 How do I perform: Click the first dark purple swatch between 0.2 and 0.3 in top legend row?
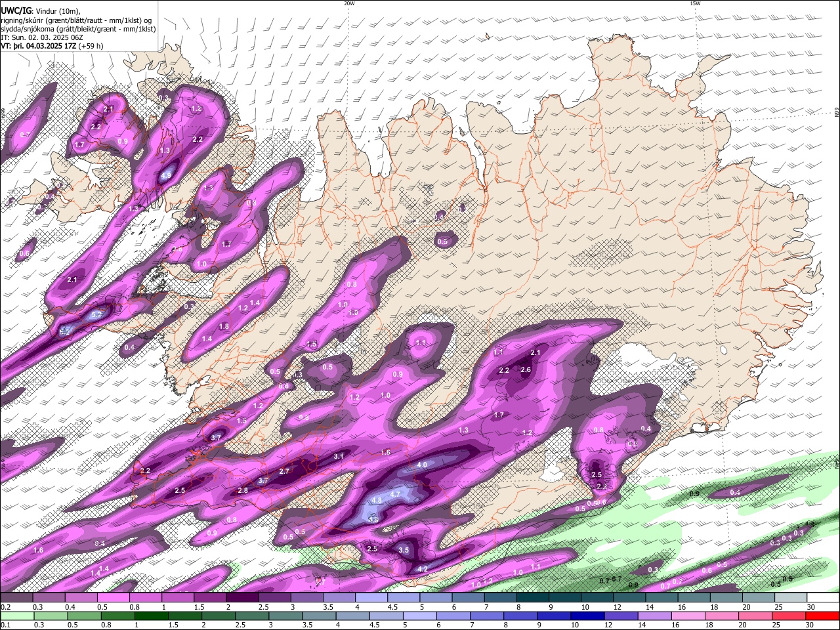(x=17, y=598)
